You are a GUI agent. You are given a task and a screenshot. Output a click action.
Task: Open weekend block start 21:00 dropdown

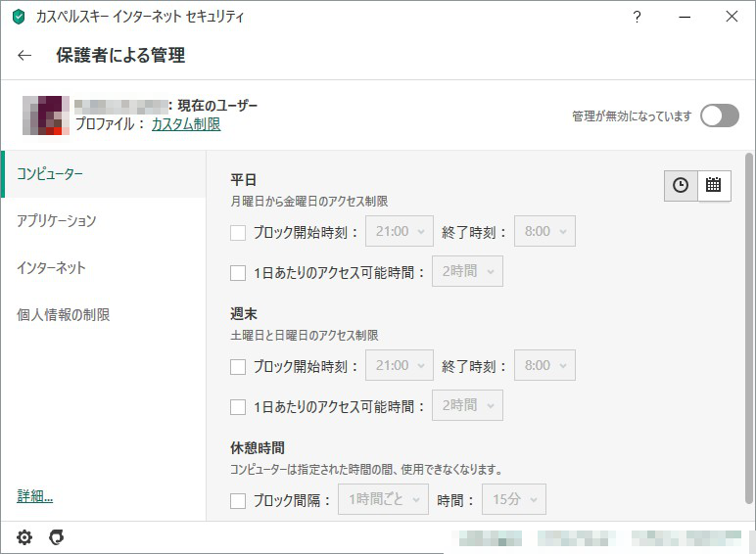tap(400, 365)
